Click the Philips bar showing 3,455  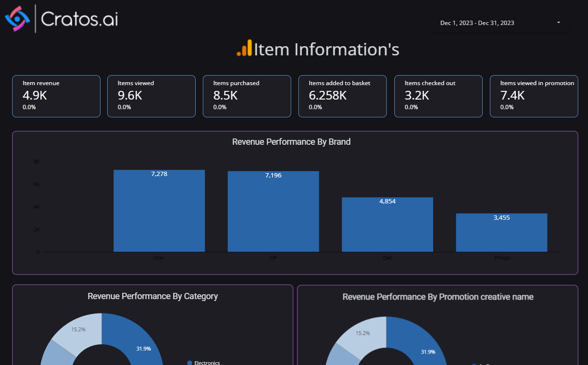pyautogui.click(x=501, y=232)
